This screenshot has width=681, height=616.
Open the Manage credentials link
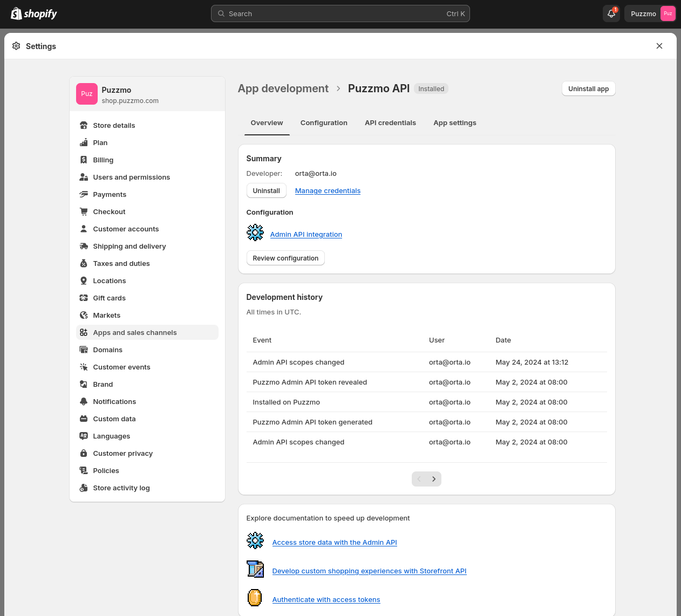tap(328, 190)
